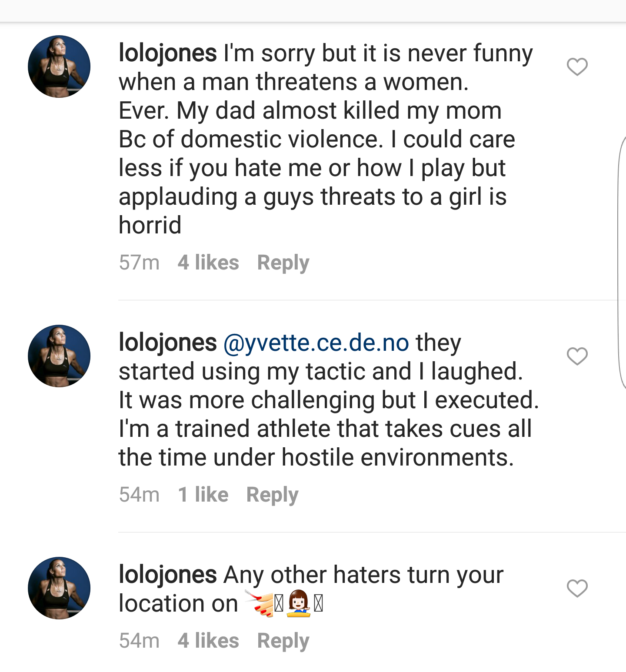
Task: Show who gave the 1 like
Action: 203,495
